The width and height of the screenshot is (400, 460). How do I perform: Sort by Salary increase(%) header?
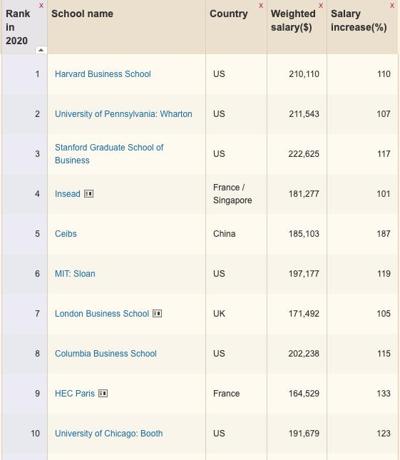(359, 20)
